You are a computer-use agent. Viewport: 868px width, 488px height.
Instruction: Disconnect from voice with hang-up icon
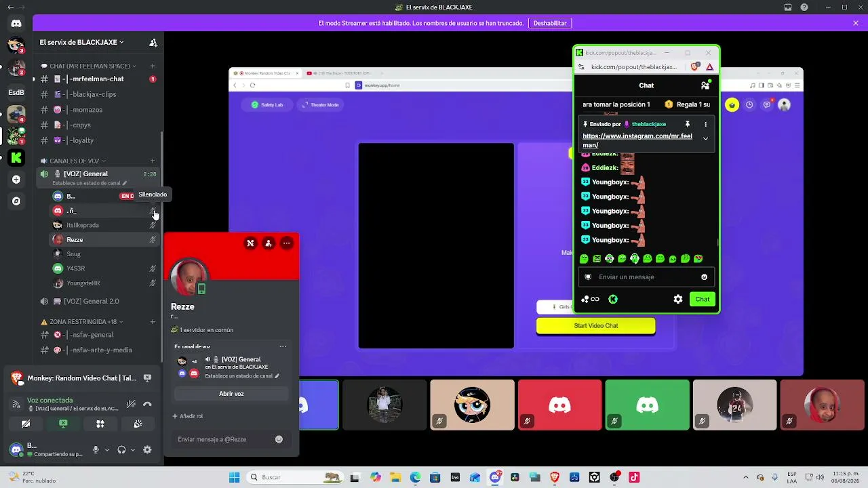point(147,404)
